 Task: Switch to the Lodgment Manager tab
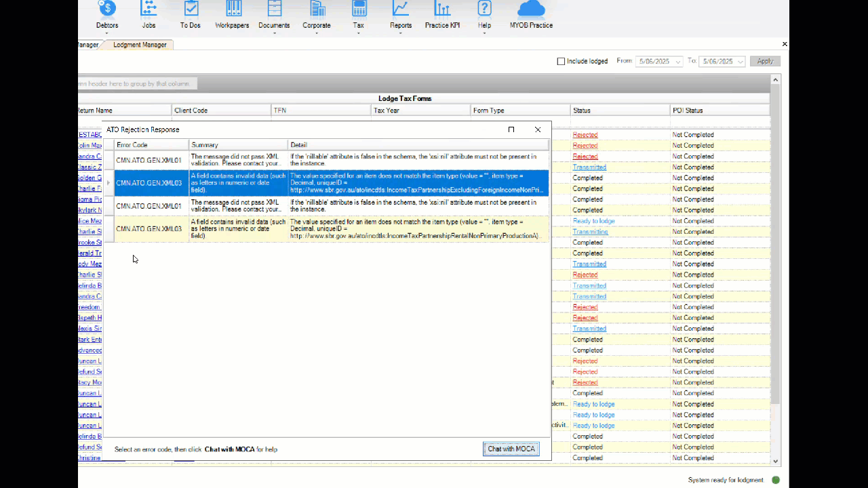pyautogui.click(x=140, y=45)
